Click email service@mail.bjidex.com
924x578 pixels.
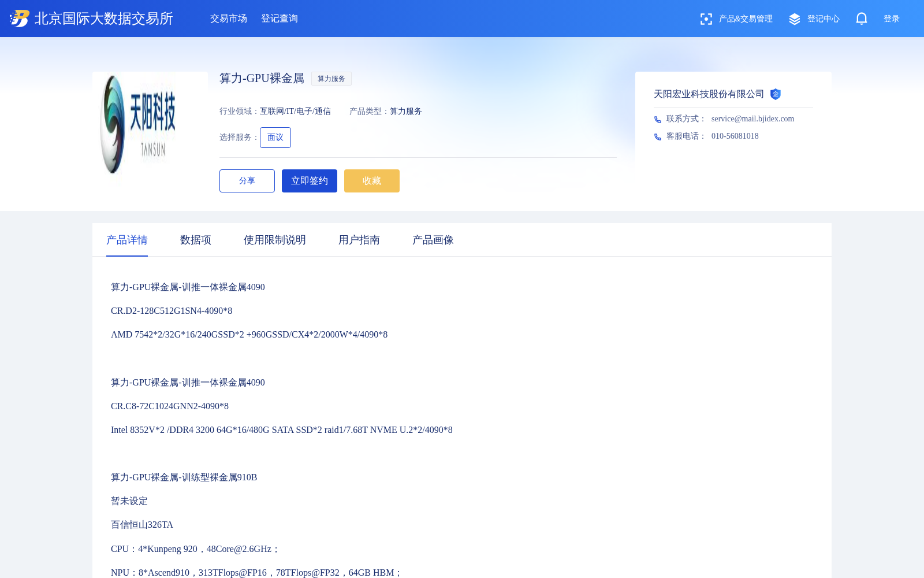(x=752, y=119)
